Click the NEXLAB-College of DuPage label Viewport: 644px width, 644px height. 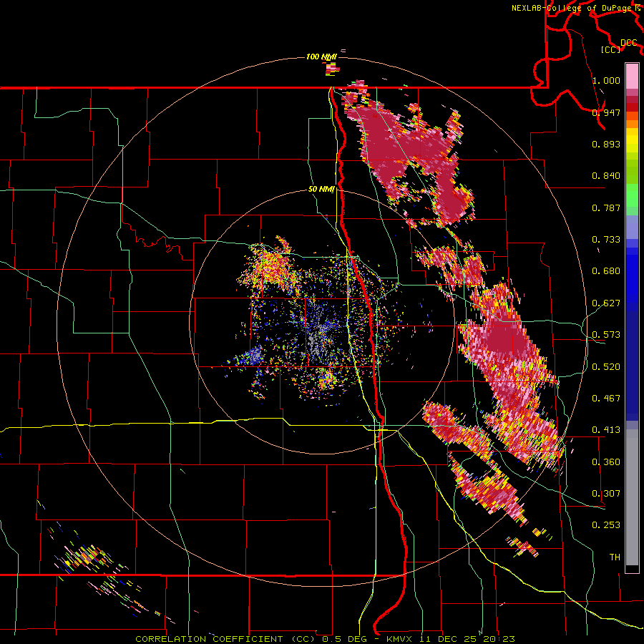point(572,8)
